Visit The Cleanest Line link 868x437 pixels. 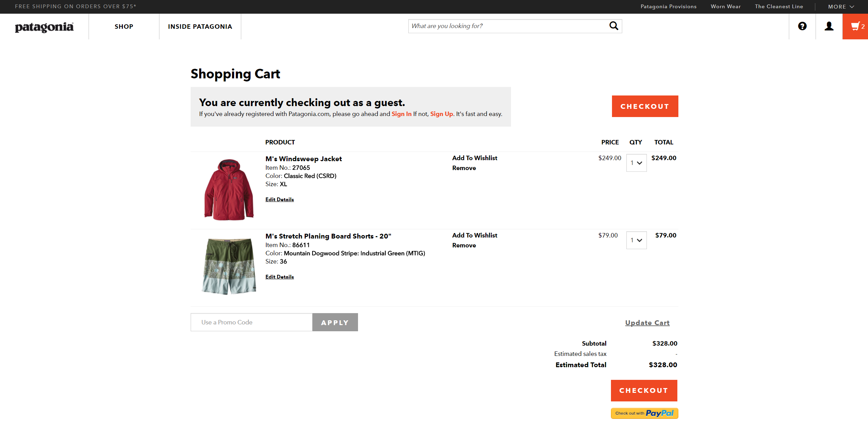click(779, 7)
